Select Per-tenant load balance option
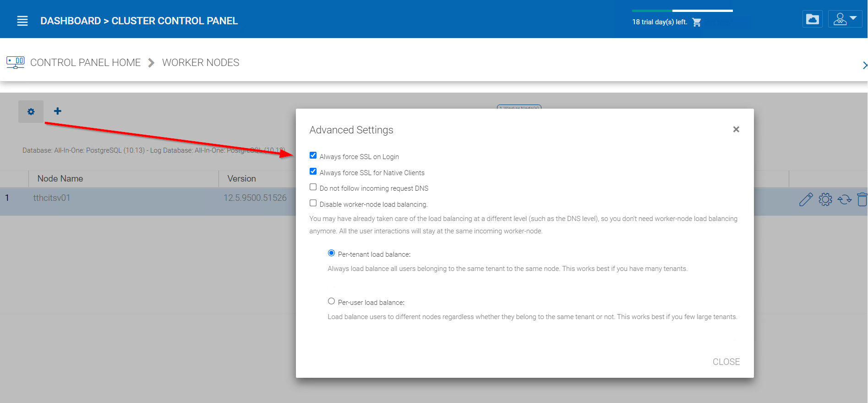868x403 pixels. pos(332,253)
